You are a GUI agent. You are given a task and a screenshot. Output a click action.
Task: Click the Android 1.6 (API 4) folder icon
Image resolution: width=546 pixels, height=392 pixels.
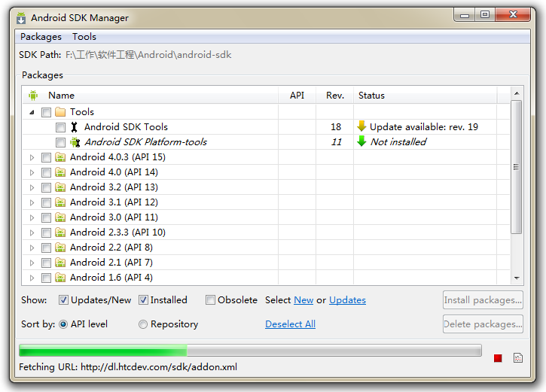pyautogui.click(x=60, y=278)
